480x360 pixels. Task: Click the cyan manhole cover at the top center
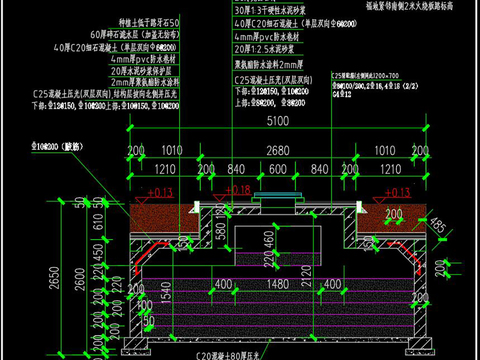(278, 194)
